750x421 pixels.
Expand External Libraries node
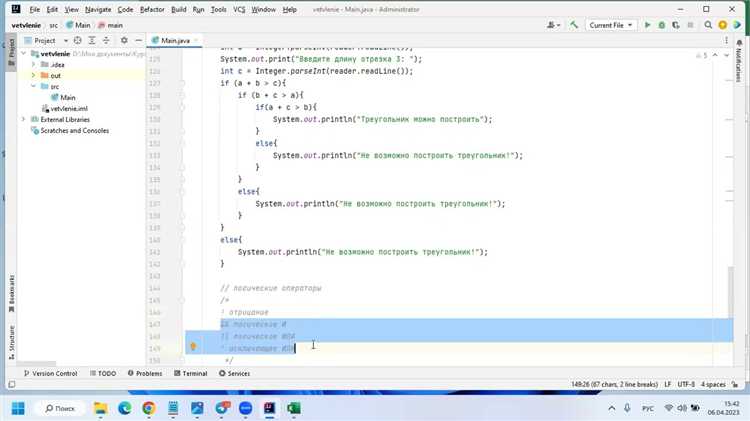23,120
